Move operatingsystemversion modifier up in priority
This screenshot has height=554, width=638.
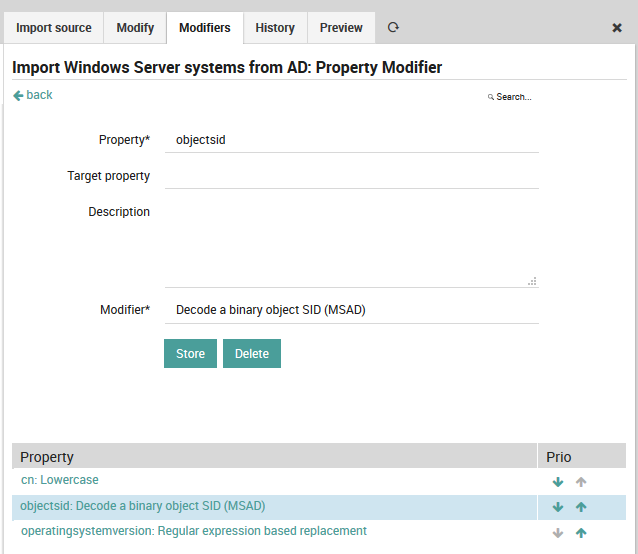pos(581,533)
